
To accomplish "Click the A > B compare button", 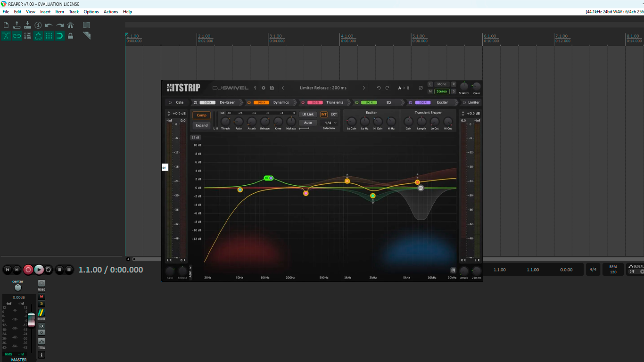I will 404,88.
